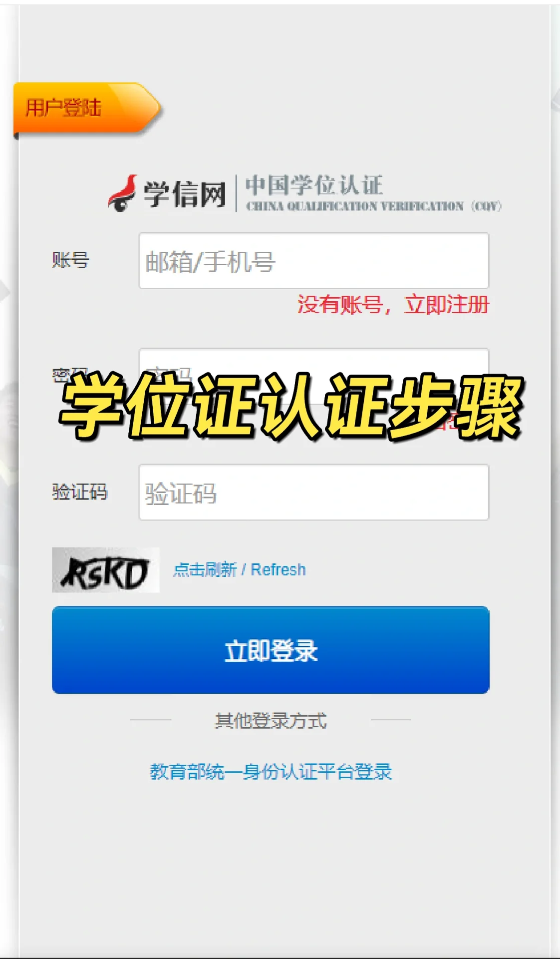Open 教育部统一身份认证平台登录 link
Viewport: 560px width, 959px height.
point(271,772)
